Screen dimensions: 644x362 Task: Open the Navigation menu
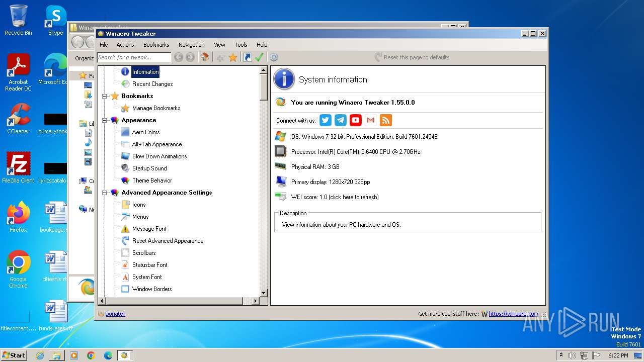[192, 45]
